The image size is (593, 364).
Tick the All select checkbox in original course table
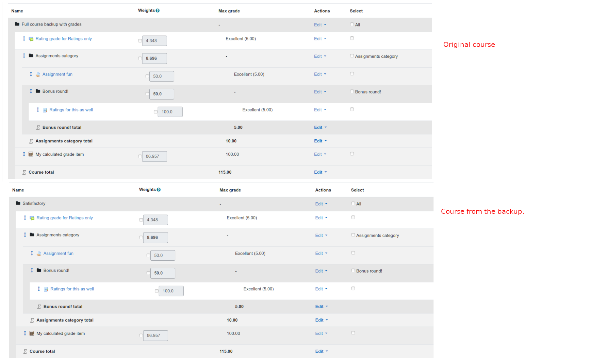tap(352, 24)
